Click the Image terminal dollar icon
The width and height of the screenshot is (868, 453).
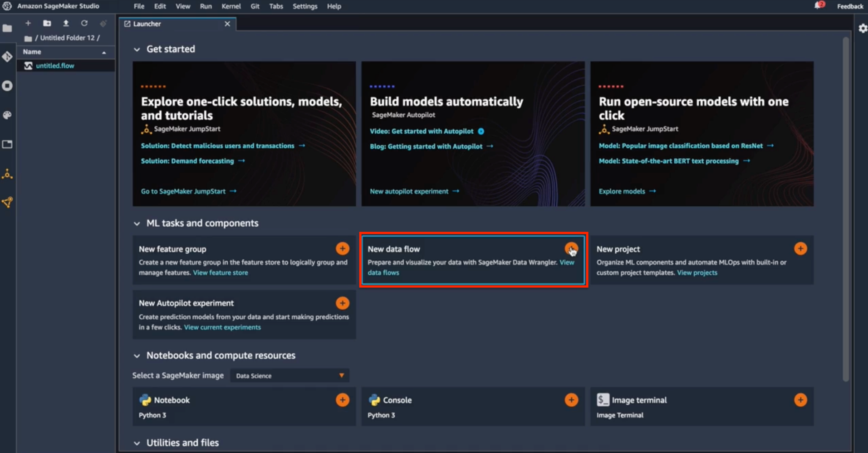(603, 399)
